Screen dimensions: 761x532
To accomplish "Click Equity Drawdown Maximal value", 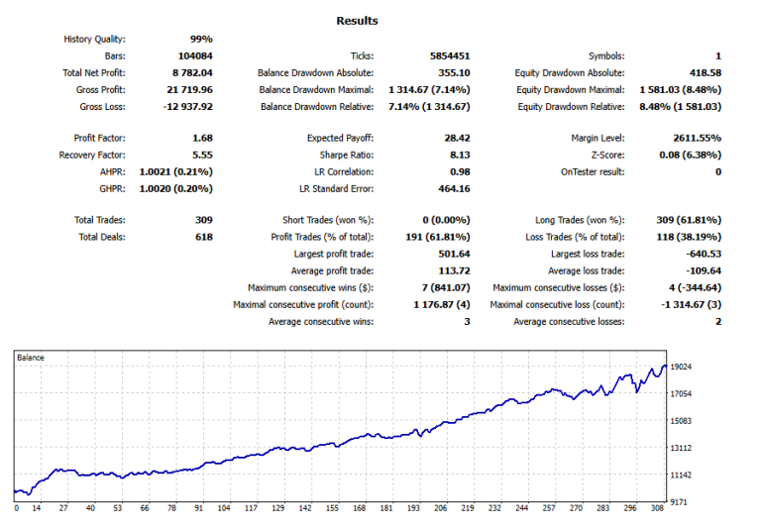I will point(681,90).
